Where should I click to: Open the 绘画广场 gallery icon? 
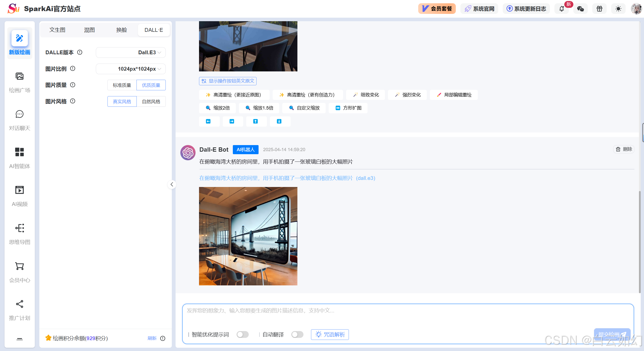click(x=19, y=76)
